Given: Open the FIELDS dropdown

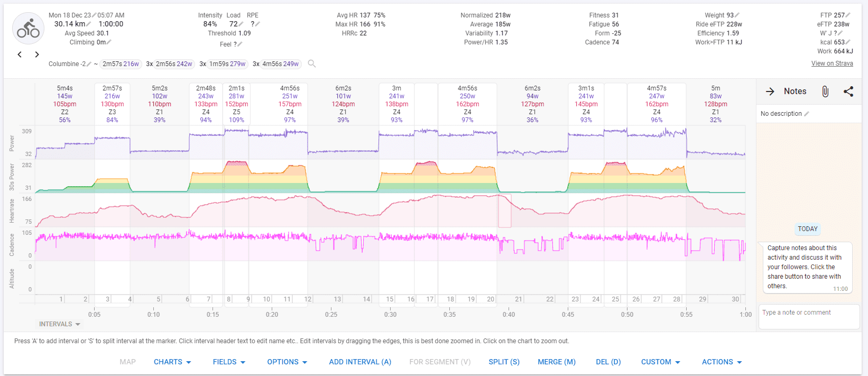Looking at the screenshot, I should tap(229, 362).
